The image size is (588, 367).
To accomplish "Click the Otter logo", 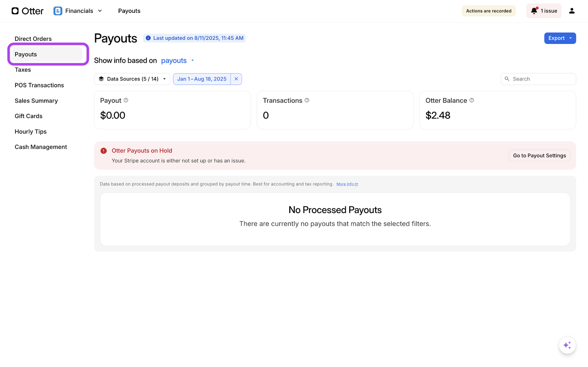I will pyautogui.click(x=28, y=11).
